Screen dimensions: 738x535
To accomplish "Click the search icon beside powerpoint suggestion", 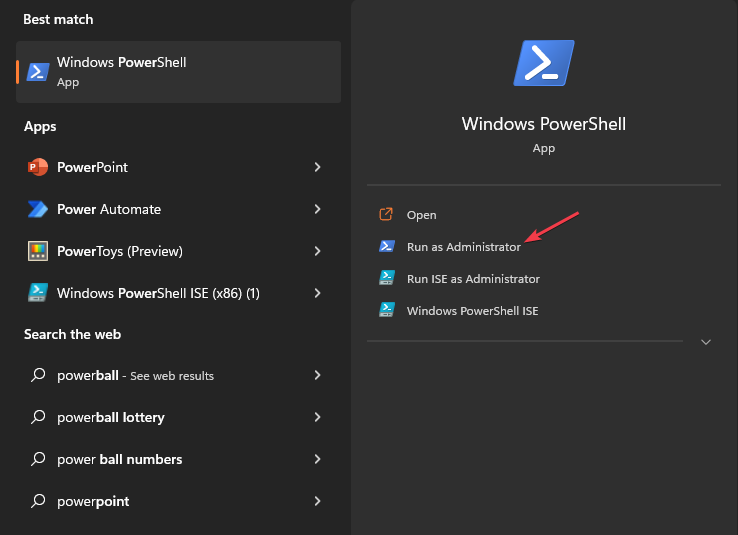I will pos(38,501).
